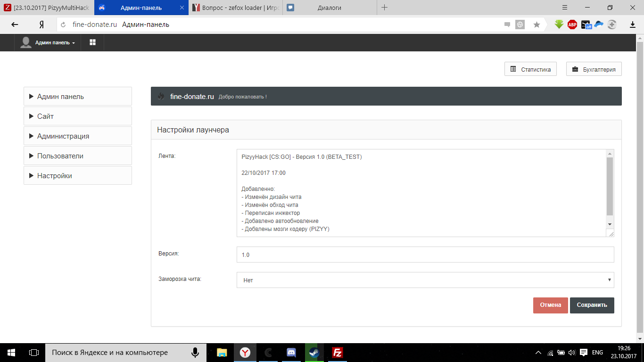This screenshot has height=362, width=644.
Task: Expand the Администрация sidebar section
Action: pyautogui.click(x=77, y=136)
